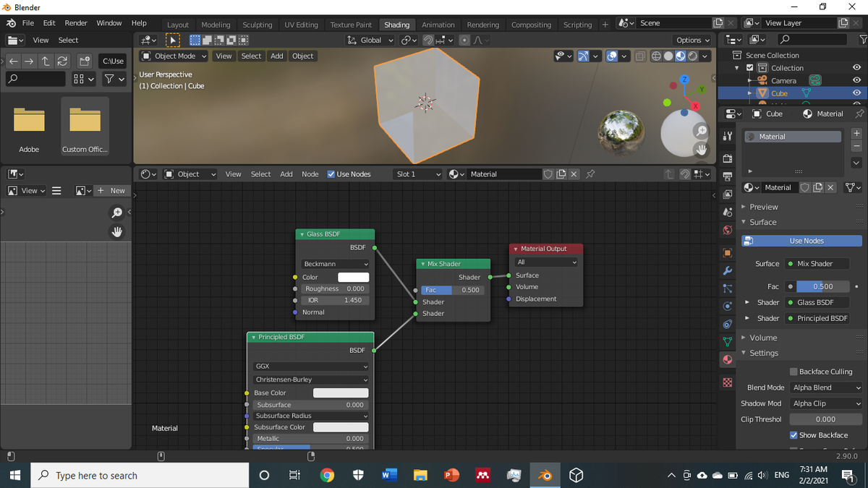Click the viewport pan hand gizmo
This screenshot has height=488, width=868.
[x=701, y=150]
